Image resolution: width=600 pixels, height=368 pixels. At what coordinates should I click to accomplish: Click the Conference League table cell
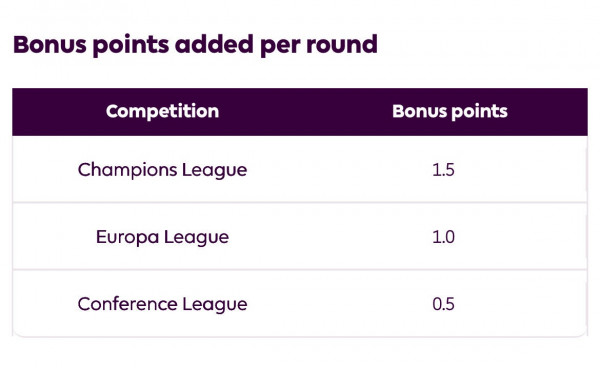[x=162, y=304]
